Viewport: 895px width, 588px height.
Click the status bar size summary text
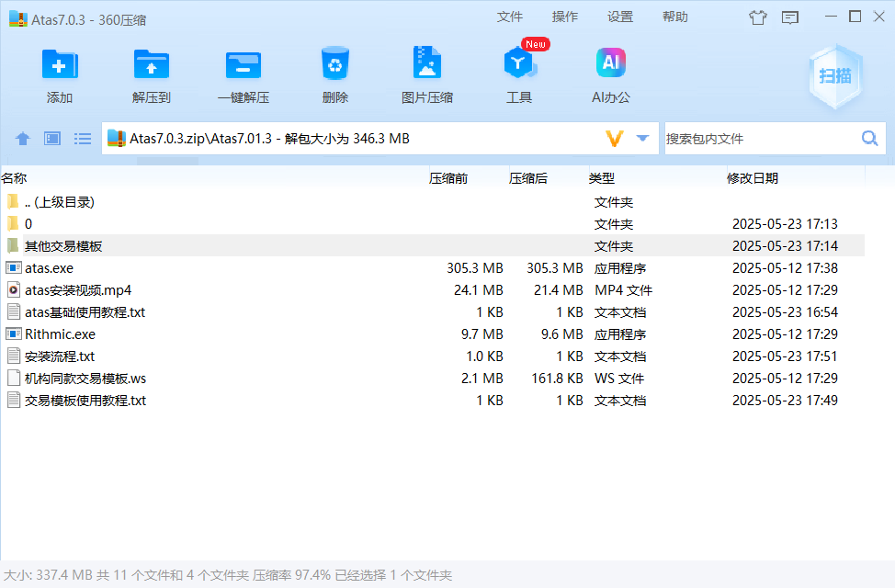coord(228,575)
